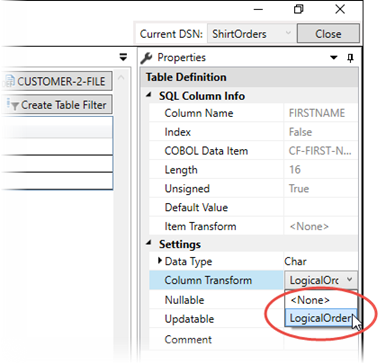Viewport: 386px width, 364px height.
Task: Click the CUSTOMER-2-FILE file icon
Action: pyautogui.click(x=9, y=81)
